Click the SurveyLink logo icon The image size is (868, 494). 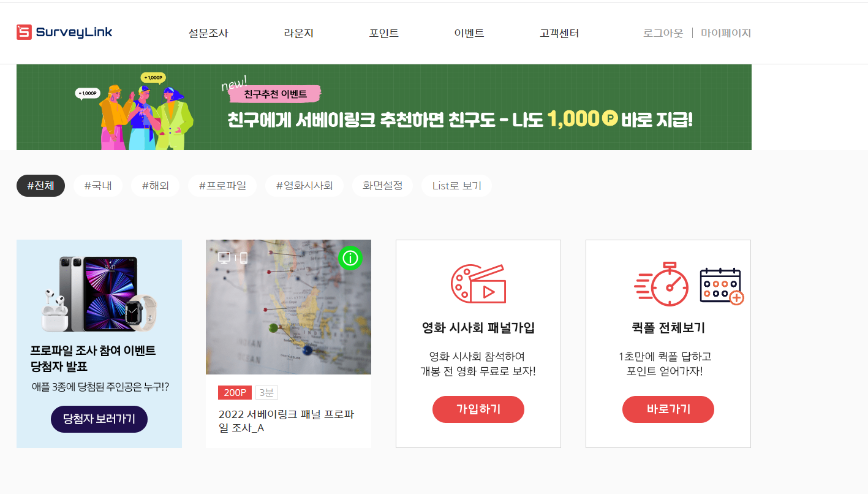[24, 32]
